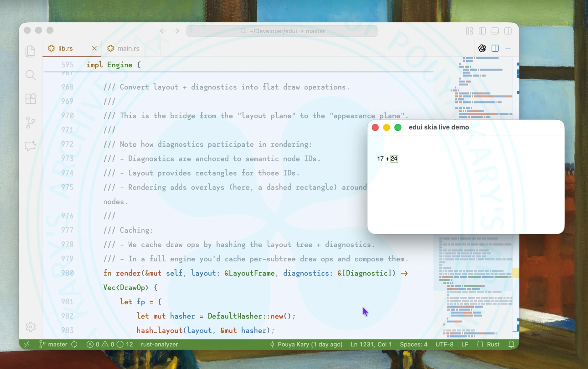Open the ChatGPT assistant panel icon

click(482, 48)
